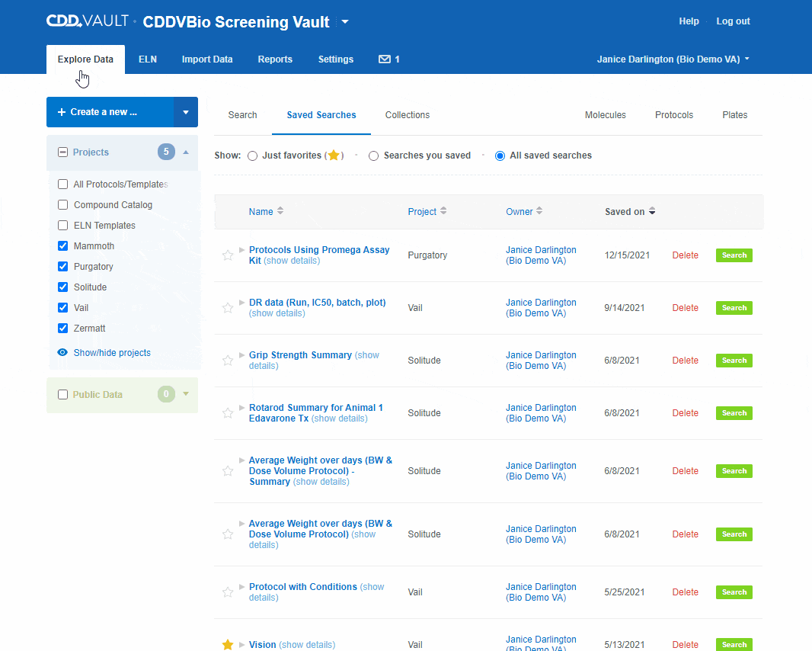Screen dimensions: 812x651
Task: Enable the Compound Catalog checkbox
Action: pyautogui.click(x=63, y=204)
